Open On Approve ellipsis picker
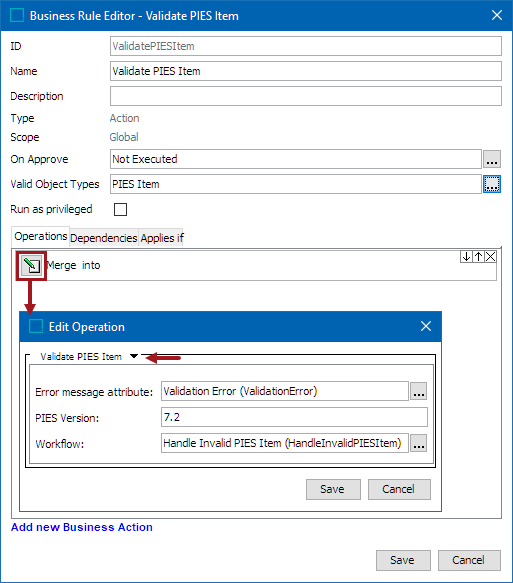 coord(492,160)
